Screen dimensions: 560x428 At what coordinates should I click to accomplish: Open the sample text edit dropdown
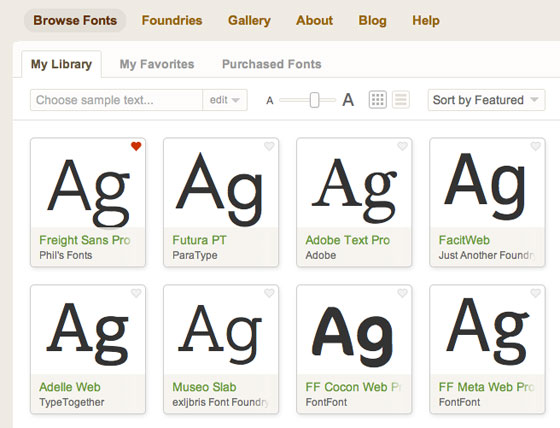pyautogui.click(x=225, y=100)
